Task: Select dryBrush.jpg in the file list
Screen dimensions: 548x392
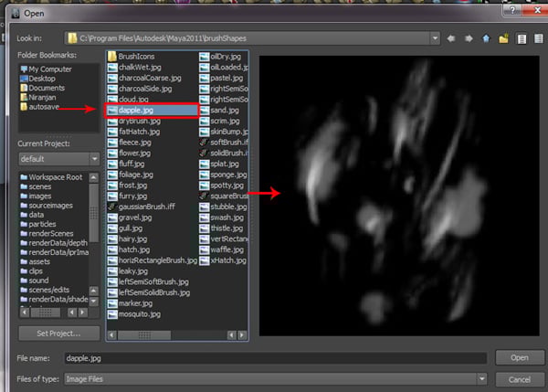Action: 134,121
